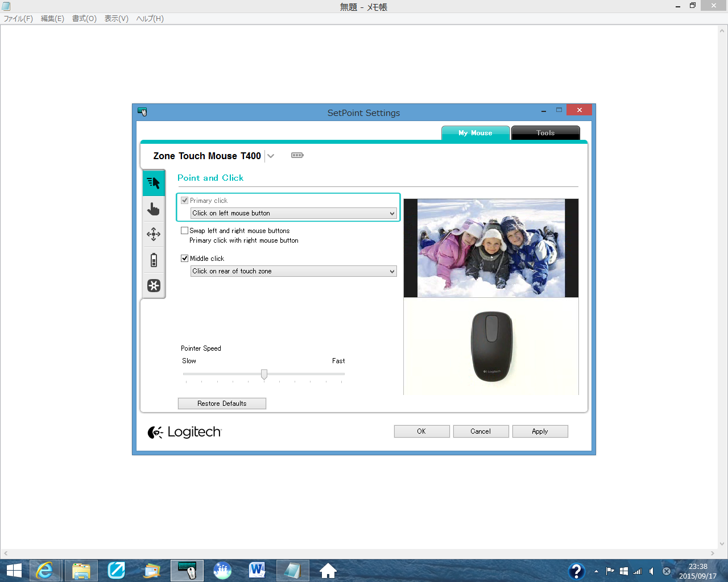This screenshot has width=728, height=582.
Task: Uncheck the Middle click checkbox
Action: coord(184,258)
